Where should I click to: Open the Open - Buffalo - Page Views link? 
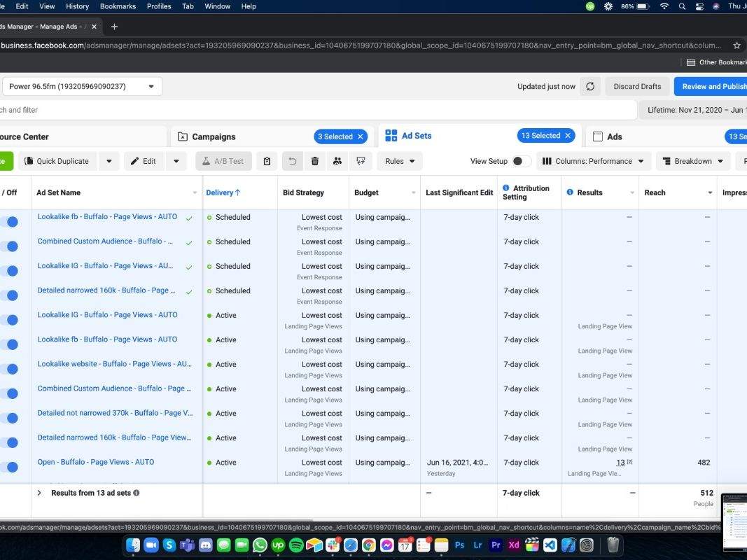96,462
